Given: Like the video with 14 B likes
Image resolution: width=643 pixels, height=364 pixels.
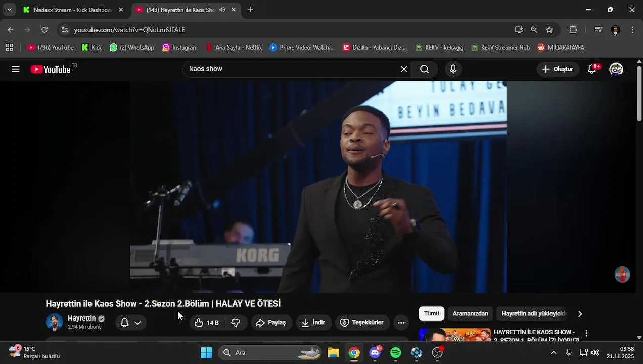Looking at the screenshot, I should click(207, 323).
